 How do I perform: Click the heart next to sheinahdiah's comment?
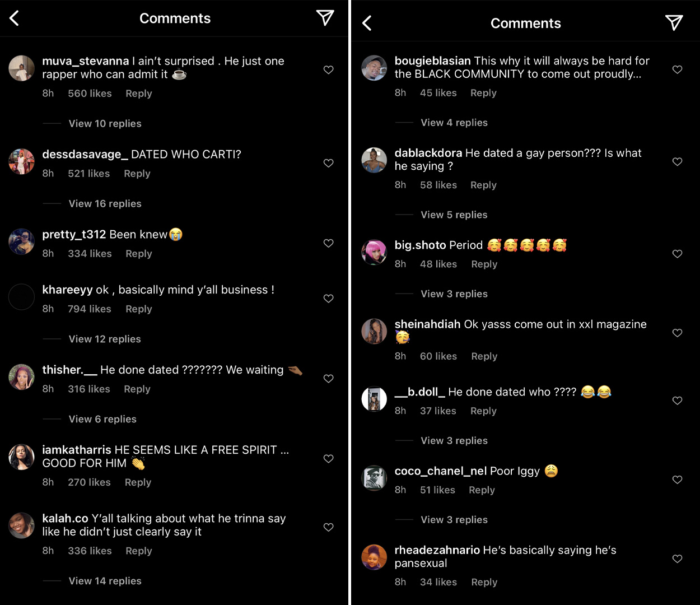click(x=677, y=333)
